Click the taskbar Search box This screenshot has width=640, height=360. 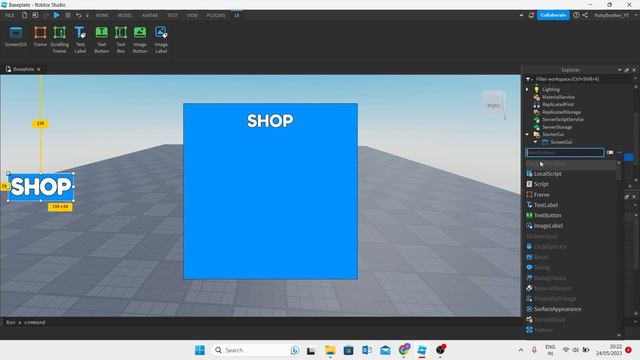255,350
